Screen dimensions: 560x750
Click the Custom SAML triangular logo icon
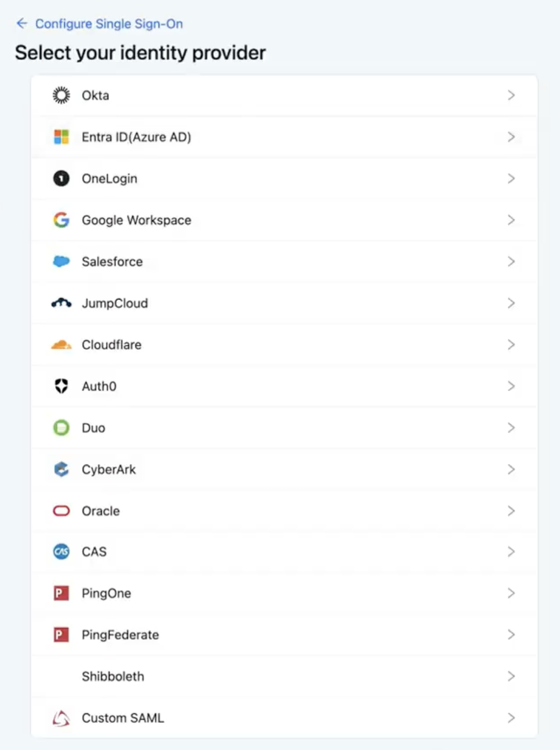tap(61, 718)
